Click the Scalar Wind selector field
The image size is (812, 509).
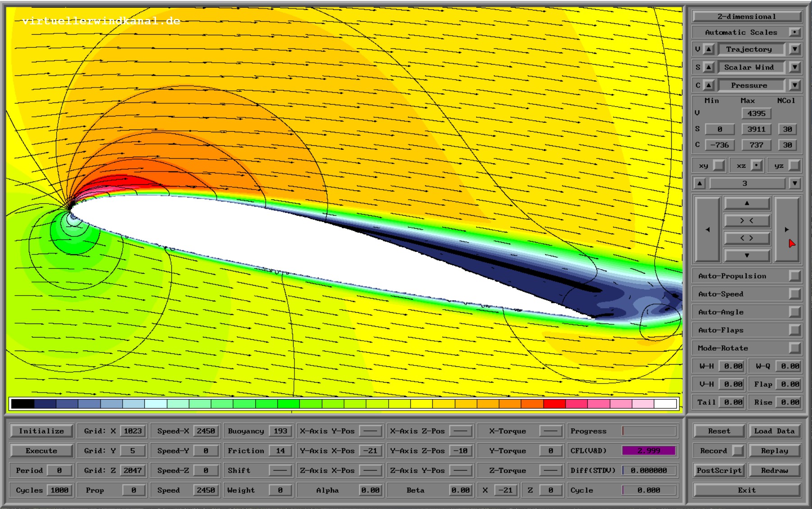[751, 67]
